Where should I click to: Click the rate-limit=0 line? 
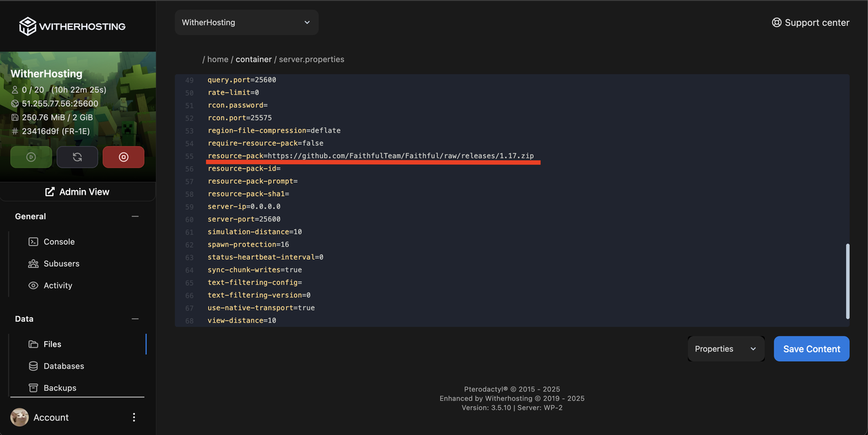[233, 92]
